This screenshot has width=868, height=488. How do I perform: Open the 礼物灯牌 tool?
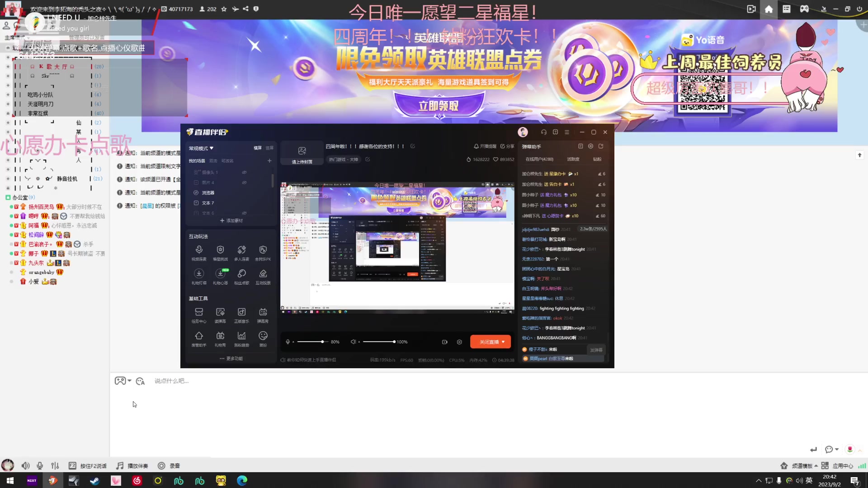click(x=199, y=277)
